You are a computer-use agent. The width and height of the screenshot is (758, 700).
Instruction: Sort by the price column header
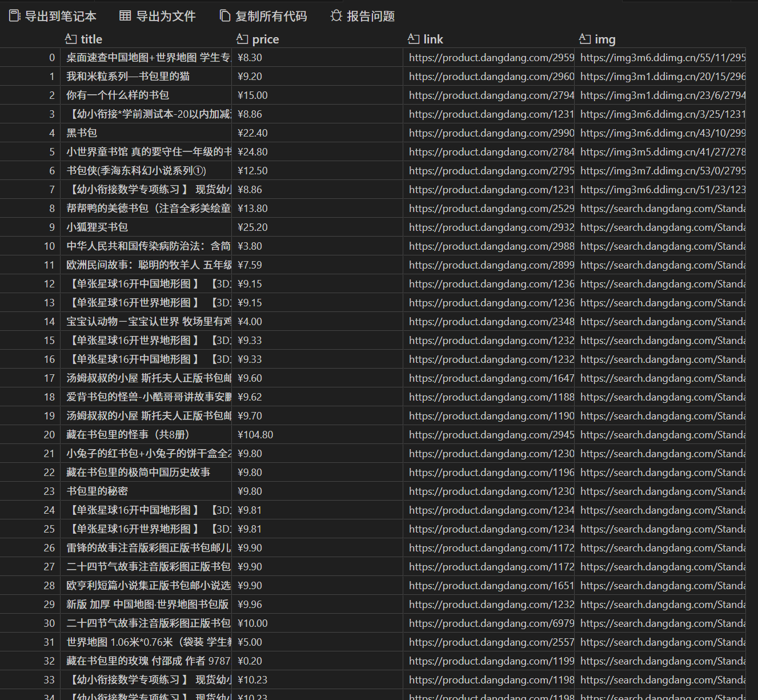[266, 39]
